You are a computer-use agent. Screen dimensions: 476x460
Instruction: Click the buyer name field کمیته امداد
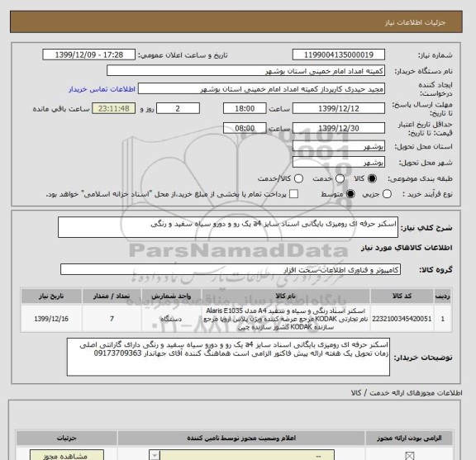(246, 71)
